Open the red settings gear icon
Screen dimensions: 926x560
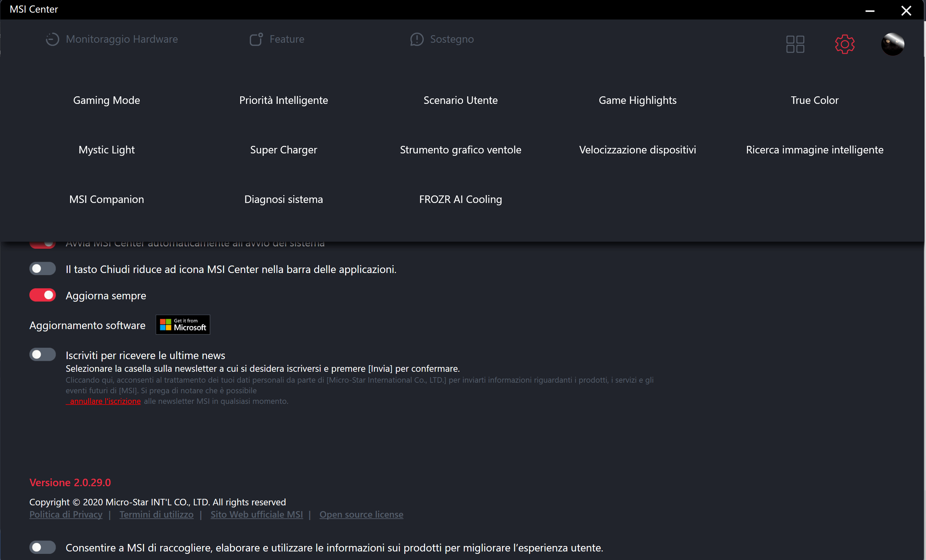844,44
